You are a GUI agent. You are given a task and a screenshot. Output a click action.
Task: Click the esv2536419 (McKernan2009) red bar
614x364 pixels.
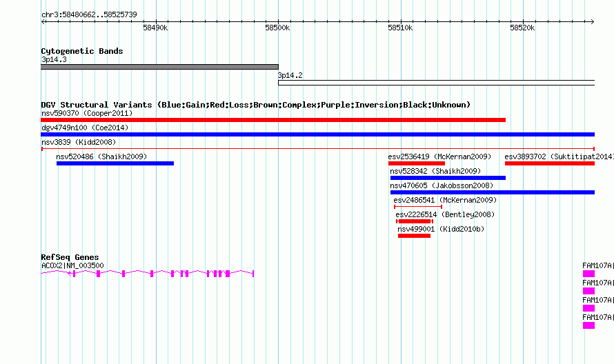(x=417, y=163)
